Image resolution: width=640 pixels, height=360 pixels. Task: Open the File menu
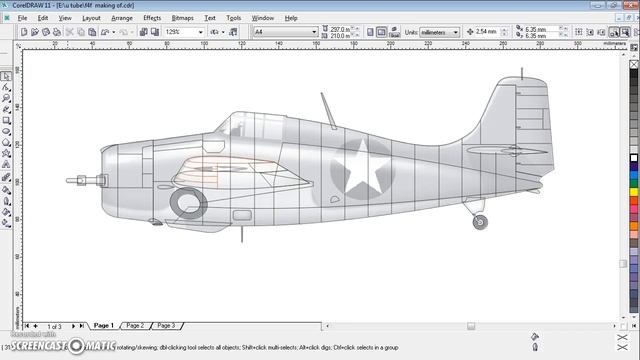pos(22,18)
